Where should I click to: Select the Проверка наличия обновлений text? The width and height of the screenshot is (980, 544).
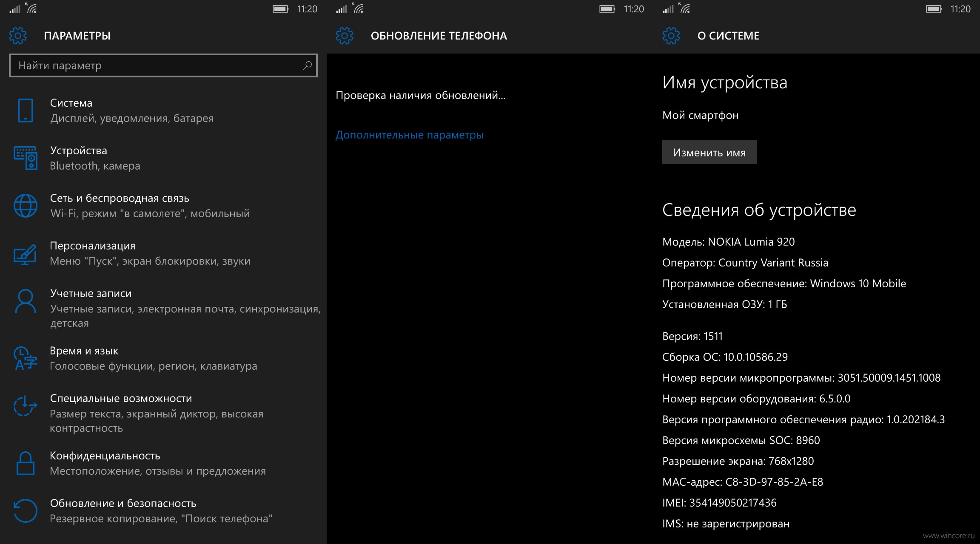pos(421,96)
